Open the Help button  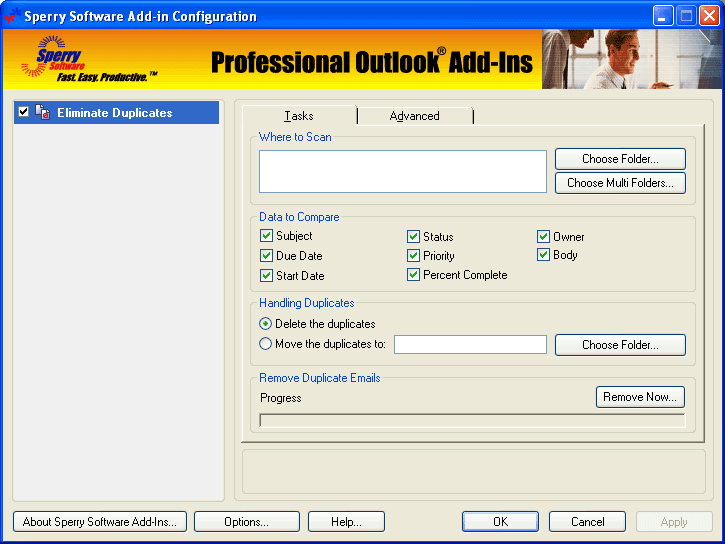[x=346, y=522]
